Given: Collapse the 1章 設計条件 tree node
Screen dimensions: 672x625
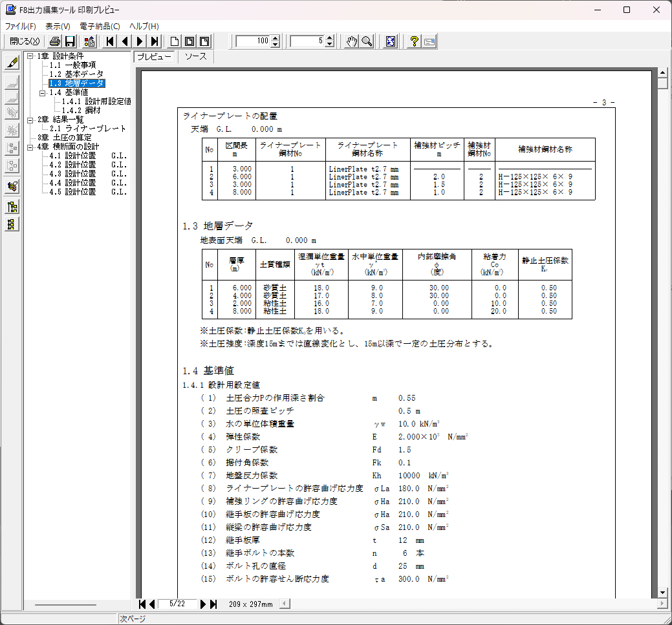Looking at the screenshot, I should (30, 56).
